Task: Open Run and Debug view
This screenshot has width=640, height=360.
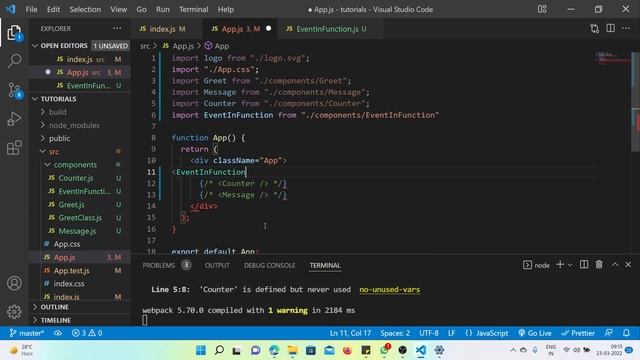Action: click(14, 119)
